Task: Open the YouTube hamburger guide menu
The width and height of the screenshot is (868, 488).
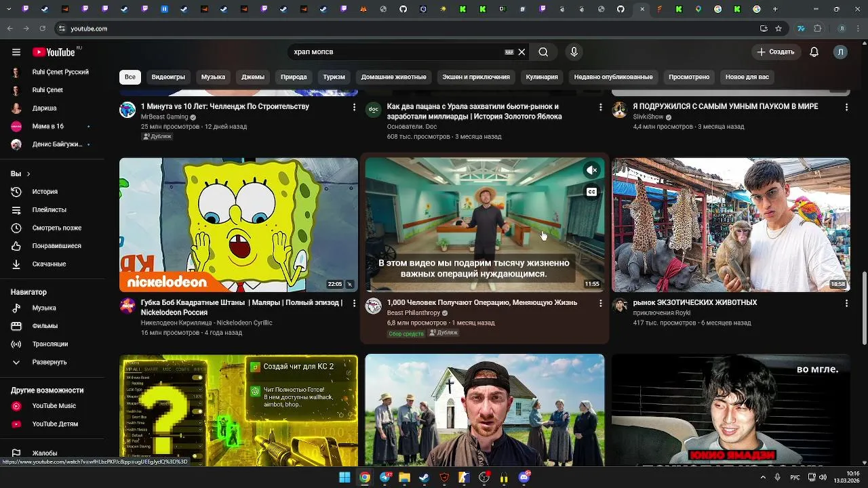Action: click(x=16, y=52)
